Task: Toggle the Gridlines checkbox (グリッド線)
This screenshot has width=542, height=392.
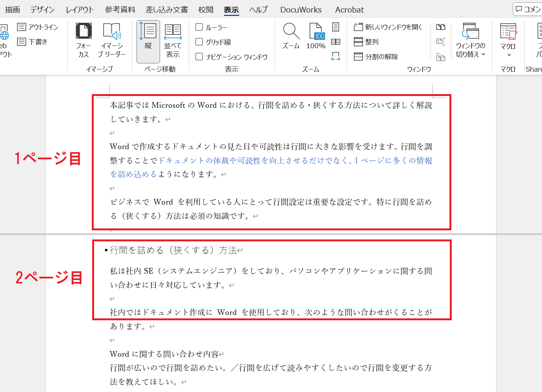Action: (x=199, y=42)
